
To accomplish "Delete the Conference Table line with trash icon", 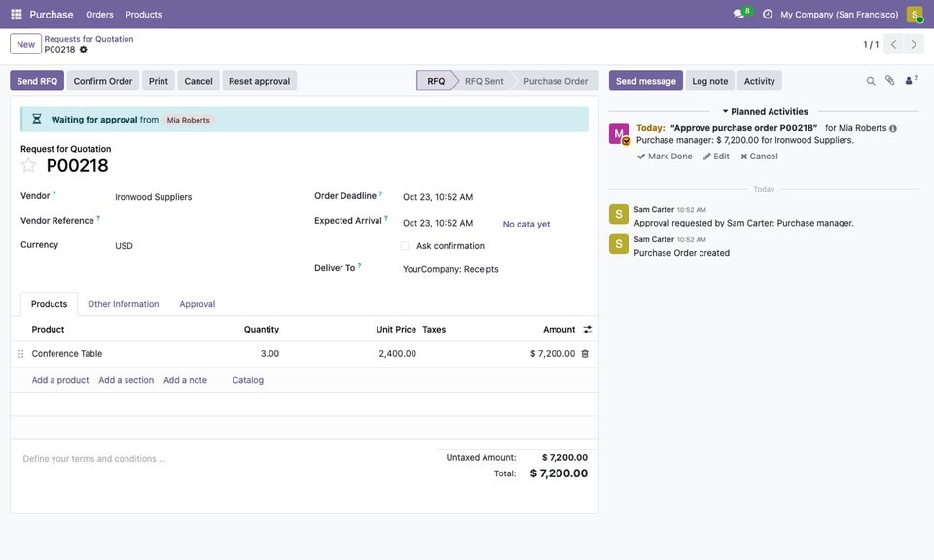I will (585, 354).
